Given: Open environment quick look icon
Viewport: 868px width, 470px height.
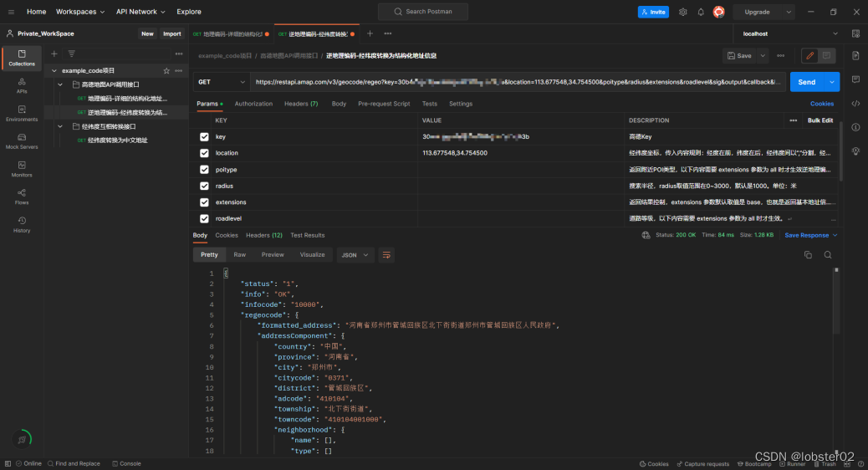Looking at the screenshot, I should [x=855, y=33].
